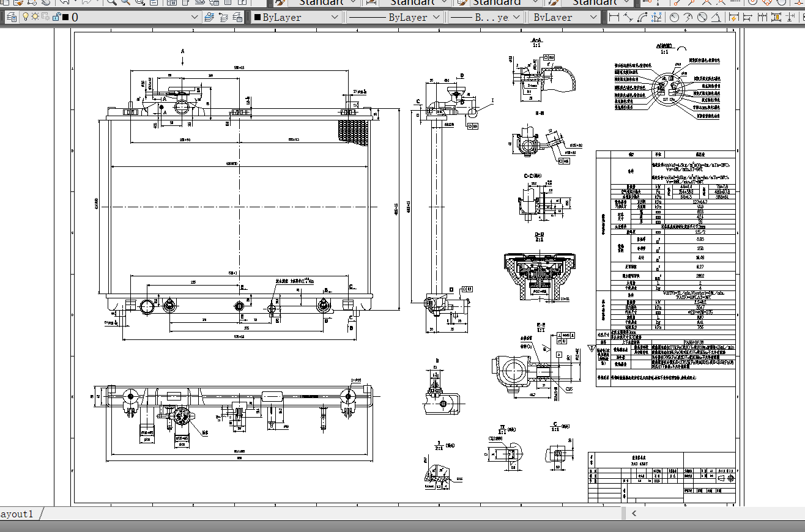
Task: Open the Layer Properties Manager
Action: (11, 17)
